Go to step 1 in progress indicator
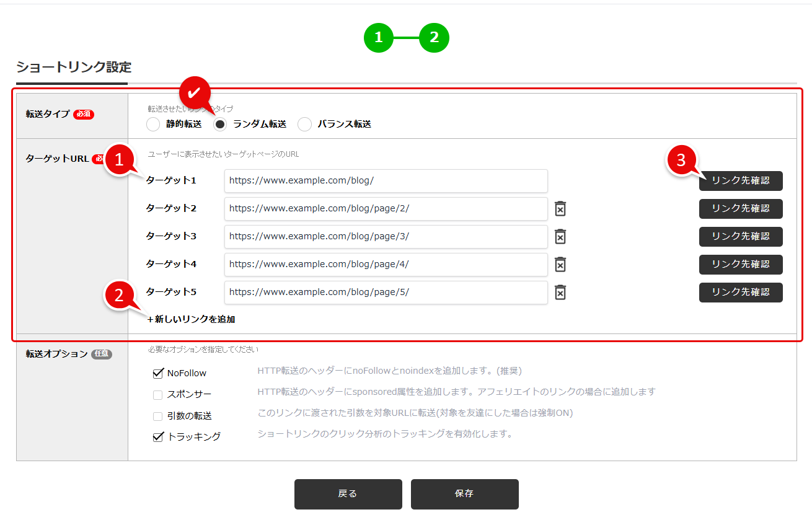The height and width of the screenshot is (525, 812). click(x=379, y=38)
